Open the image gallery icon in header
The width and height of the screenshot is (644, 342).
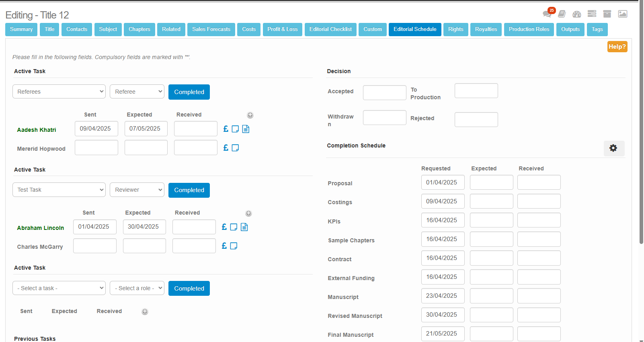(623, 14)
